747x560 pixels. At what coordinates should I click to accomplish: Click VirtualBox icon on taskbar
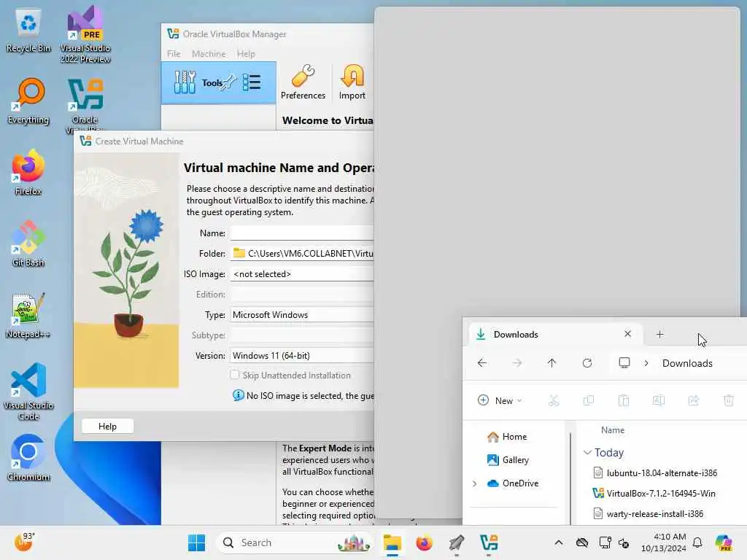coord(489,542)
